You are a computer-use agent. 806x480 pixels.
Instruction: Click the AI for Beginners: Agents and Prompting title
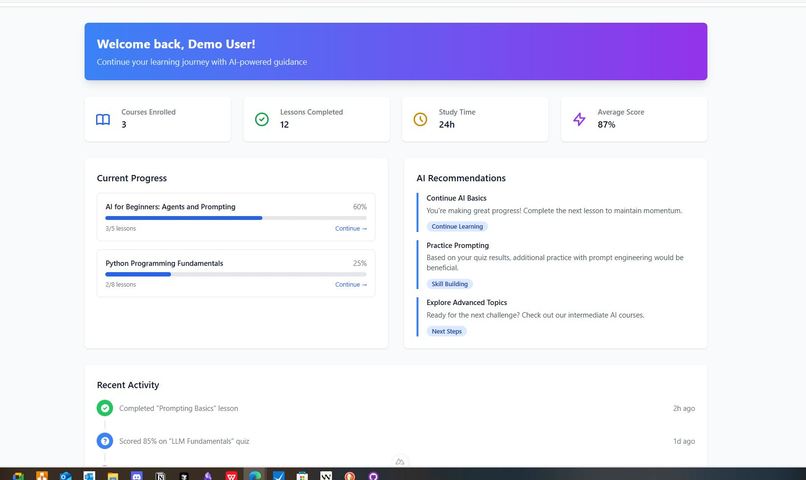(170, 207)
